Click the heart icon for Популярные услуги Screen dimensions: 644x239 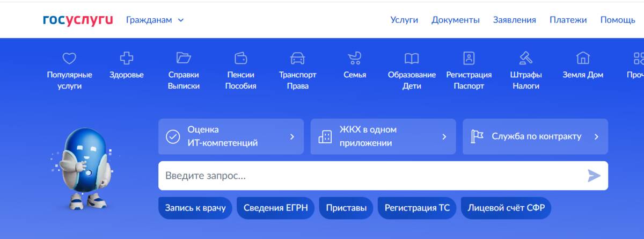pos(69,58)
